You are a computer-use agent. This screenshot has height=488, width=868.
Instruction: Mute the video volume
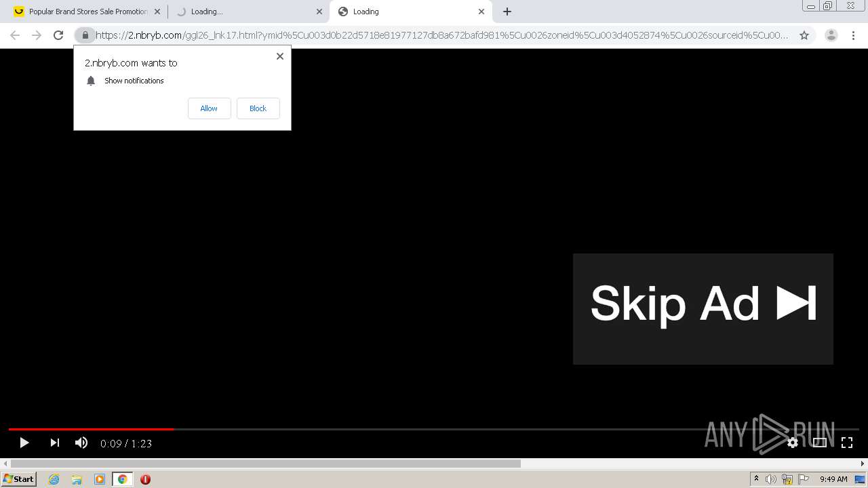(81, 443)
